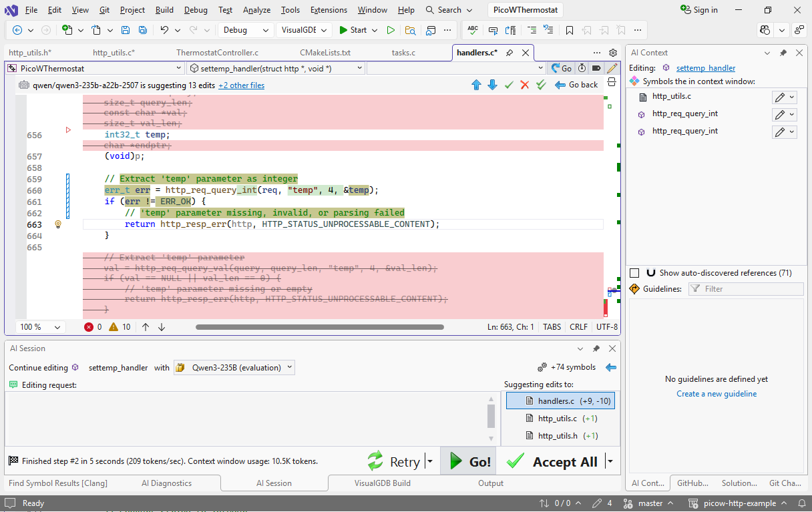Screen dimensions: 812x512
Task: Pin the AI Context panel
Action: pyautogui.click(x=783, y=53)
